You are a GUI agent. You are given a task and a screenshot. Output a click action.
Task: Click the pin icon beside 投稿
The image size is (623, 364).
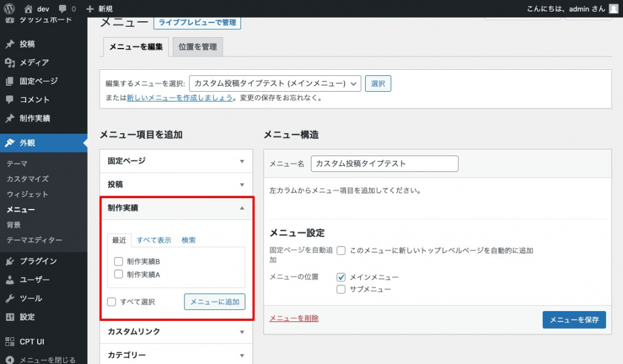coord(10,44)
